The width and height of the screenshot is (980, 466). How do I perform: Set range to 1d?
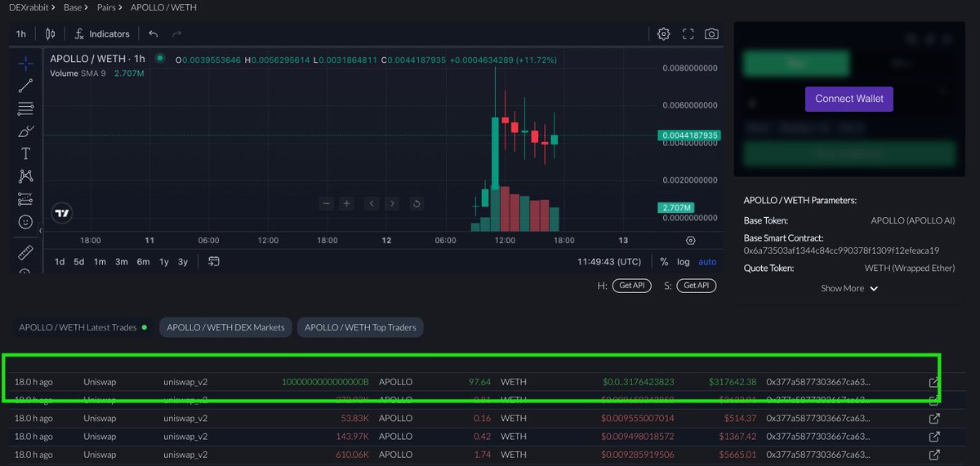[x=60, y=262]
